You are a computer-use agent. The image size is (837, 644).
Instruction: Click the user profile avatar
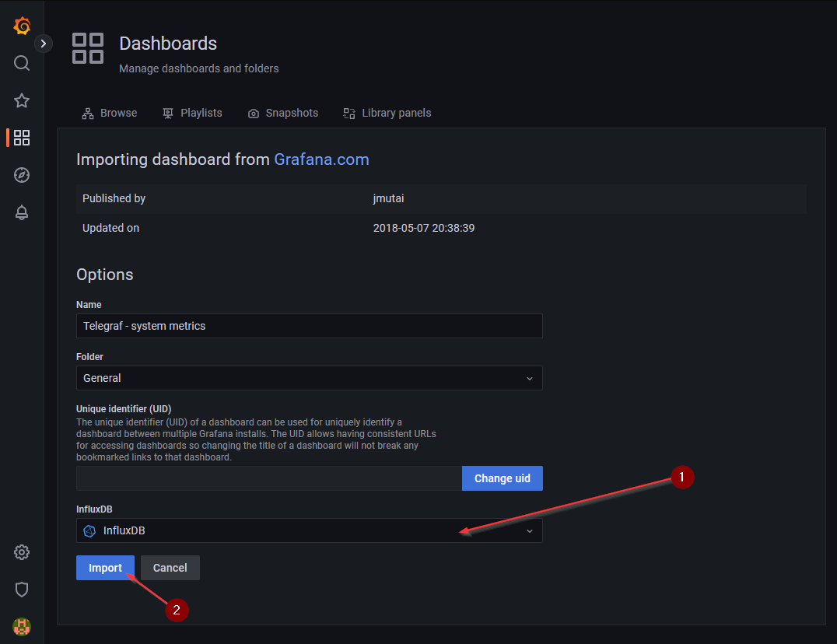point(22,626)
